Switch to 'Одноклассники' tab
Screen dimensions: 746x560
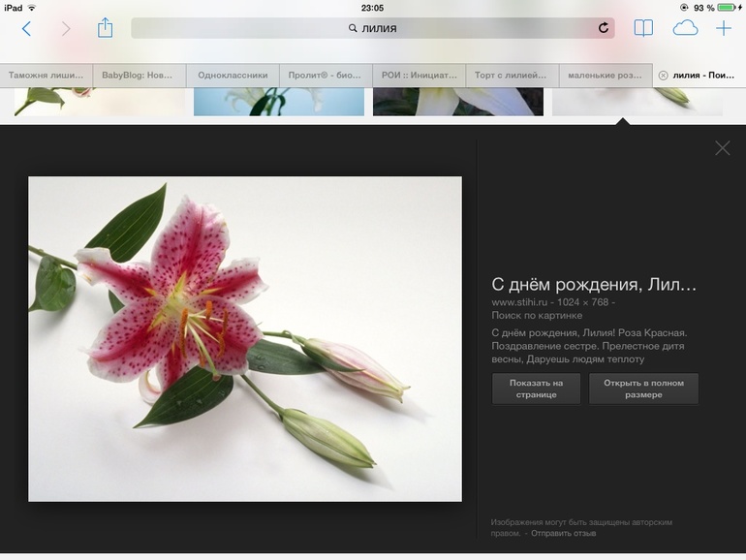tap(233, 76)
